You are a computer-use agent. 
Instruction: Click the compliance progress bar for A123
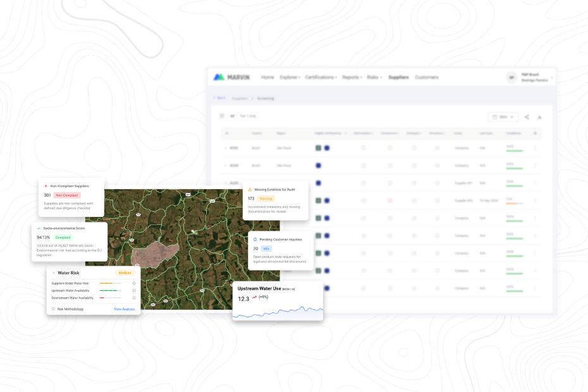[515, 151]
